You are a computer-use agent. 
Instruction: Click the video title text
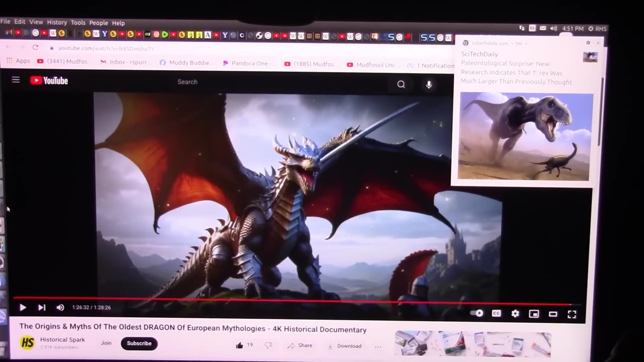(x=193, y=328)
